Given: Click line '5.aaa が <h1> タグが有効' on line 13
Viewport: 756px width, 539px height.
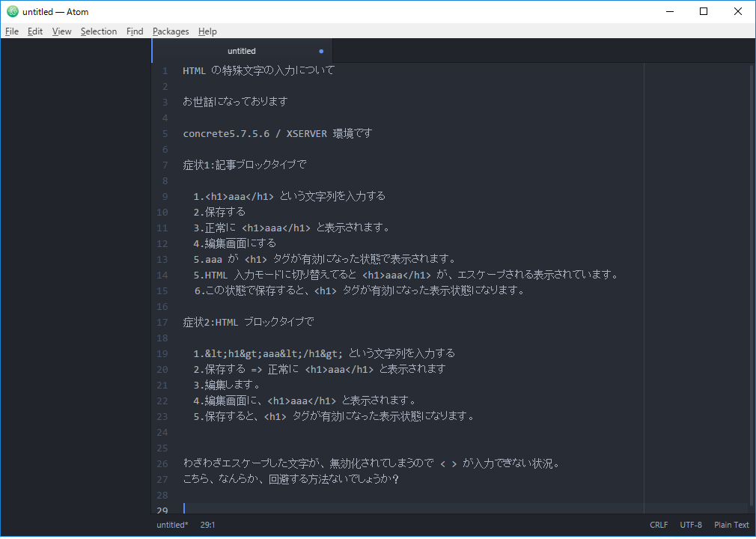Looking at the screenshot, I should click(x=325, y=259).
